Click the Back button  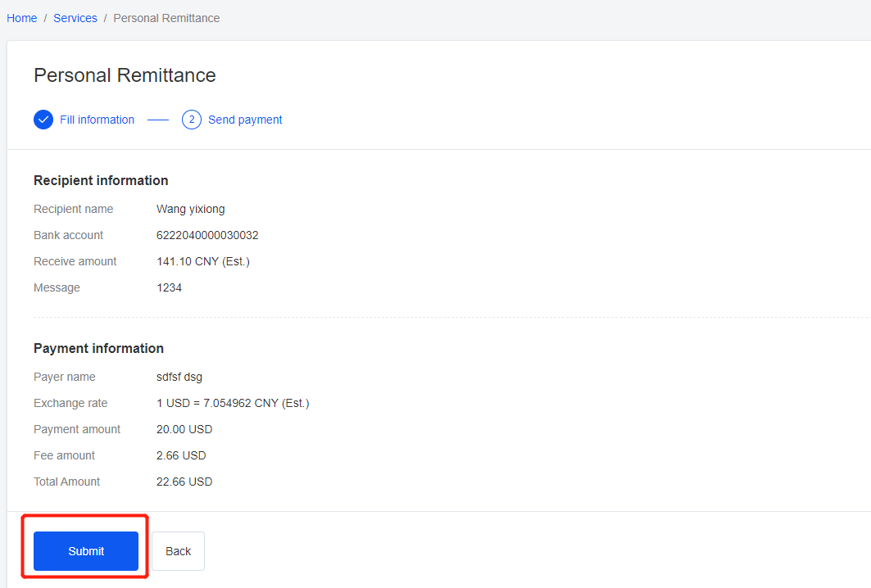pos(179,551)
